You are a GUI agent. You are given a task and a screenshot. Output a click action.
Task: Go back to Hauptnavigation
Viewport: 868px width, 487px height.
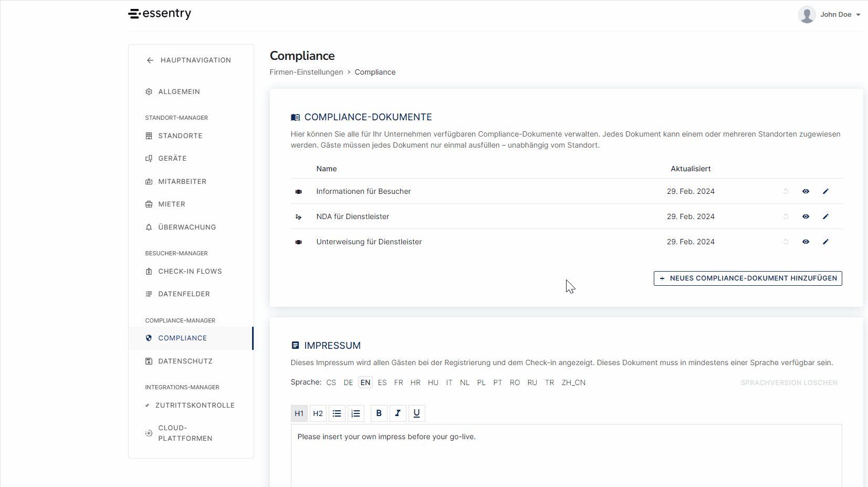pos(189,60)
